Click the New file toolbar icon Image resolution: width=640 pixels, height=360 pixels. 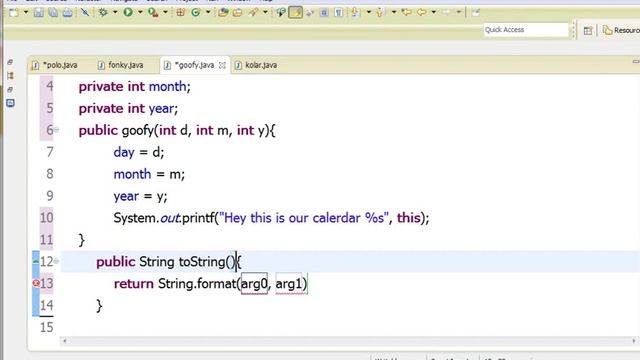(x=13, y=13)
